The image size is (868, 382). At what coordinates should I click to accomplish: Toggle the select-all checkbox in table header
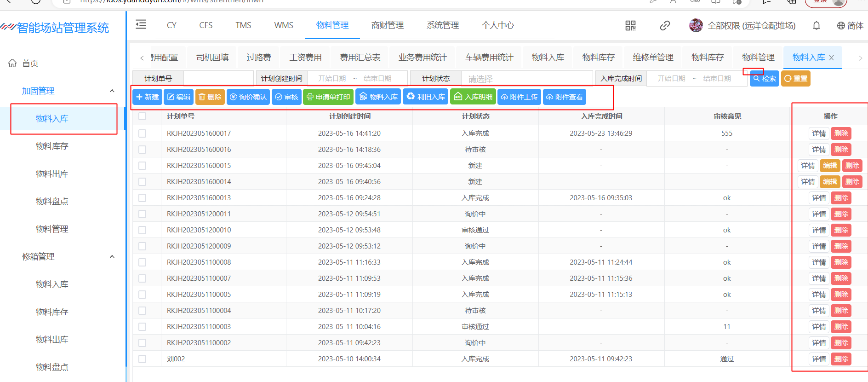point(143,116)
